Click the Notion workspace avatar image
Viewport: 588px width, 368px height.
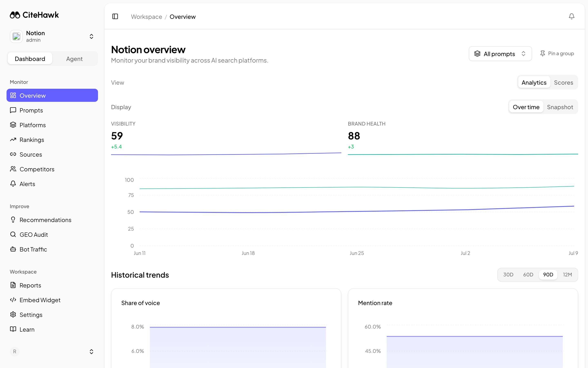tap(16, 37)
